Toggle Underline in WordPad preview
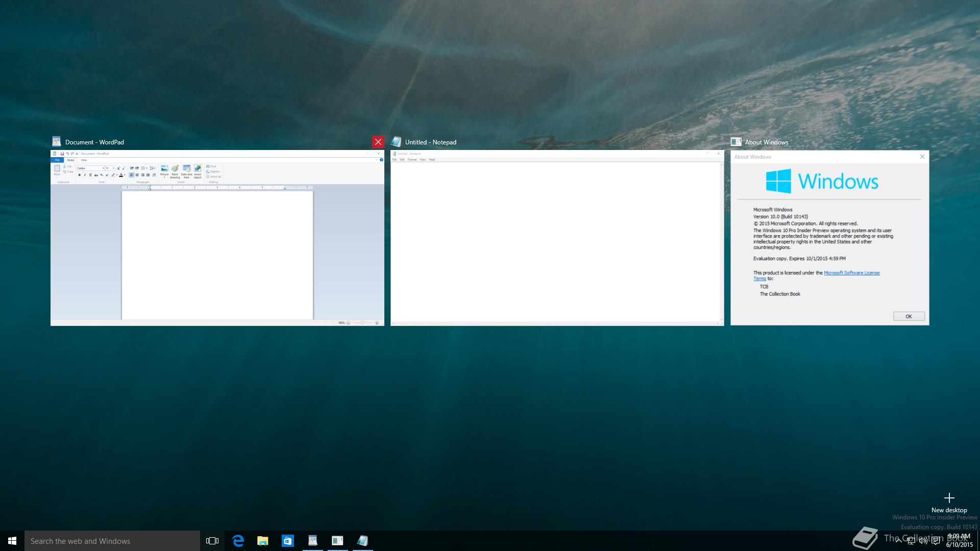 [x=90, y=175]
